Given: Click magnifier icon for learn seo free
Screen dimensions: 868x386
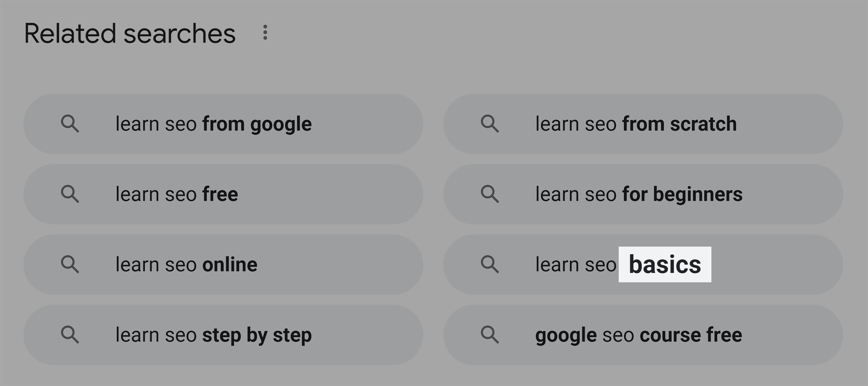Looking at the screenshot, I should click(x=70, y=194).
